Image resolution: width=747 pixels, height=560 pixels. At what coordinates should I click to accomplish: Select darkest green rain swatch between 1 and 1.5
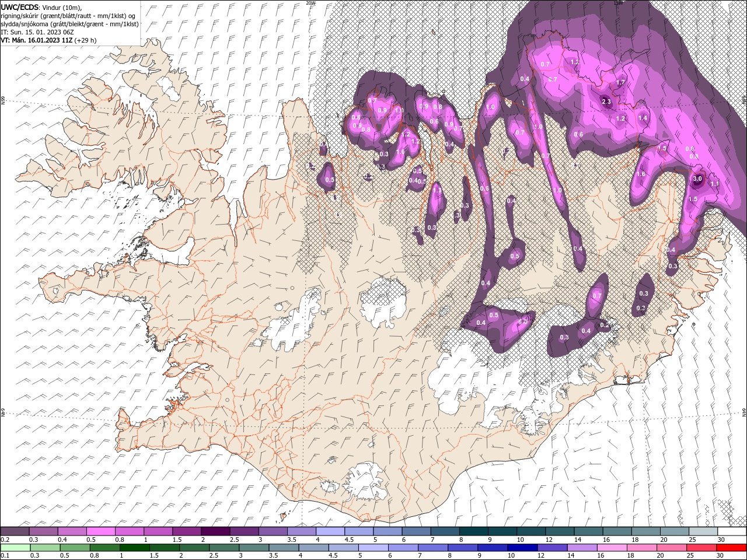click(134, 548)
